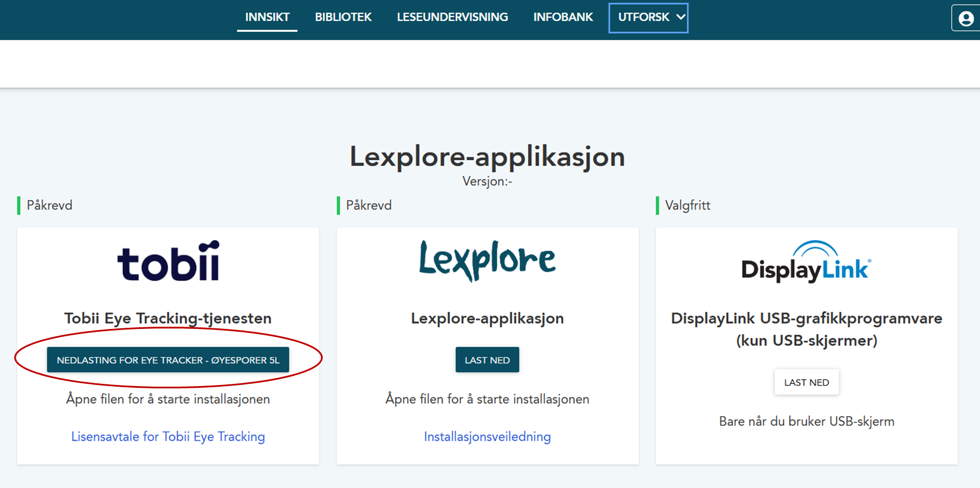Download Eye Tracker Øyesporer 5L
The height and width of the screenshot is (488, 980).
click(168, 360)
